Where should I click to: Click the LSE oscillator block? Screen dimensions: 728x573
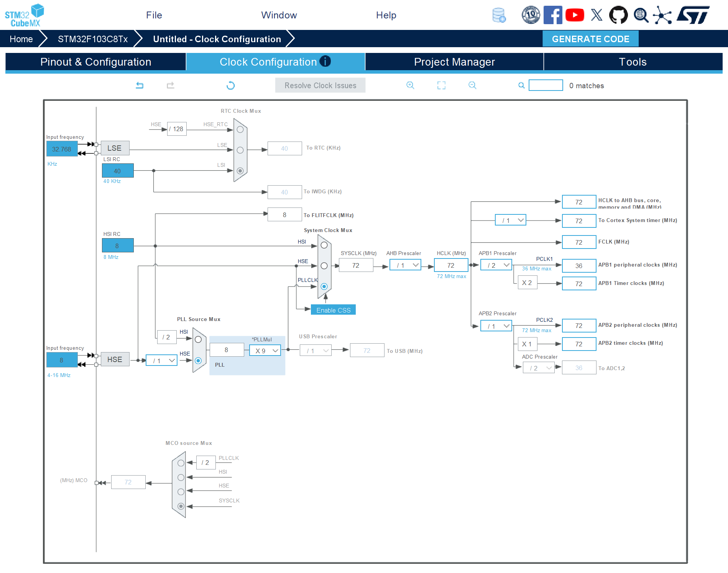pyautogui.click(x=115, y=148)
